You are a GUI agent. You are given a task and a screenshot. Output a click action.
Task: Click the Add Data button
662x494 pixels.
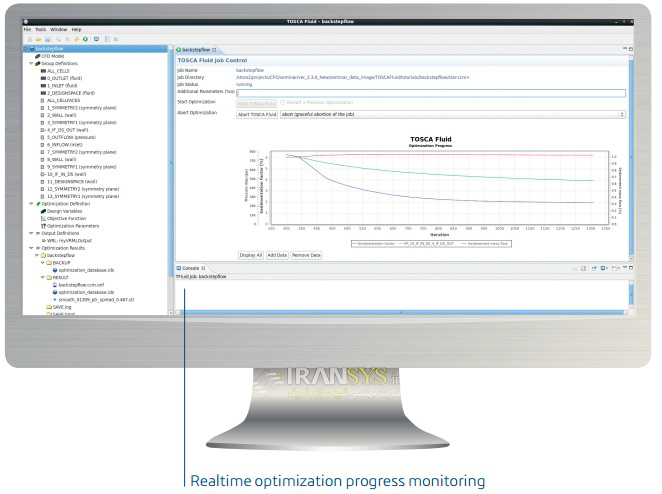pyautogui.click(x=277, y=255)
